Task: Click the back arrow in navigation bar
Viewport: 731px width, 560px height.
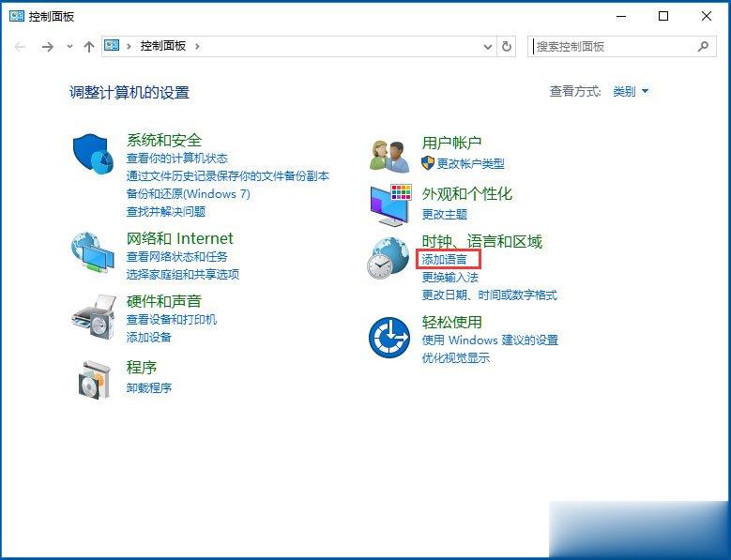Action: 20,47
